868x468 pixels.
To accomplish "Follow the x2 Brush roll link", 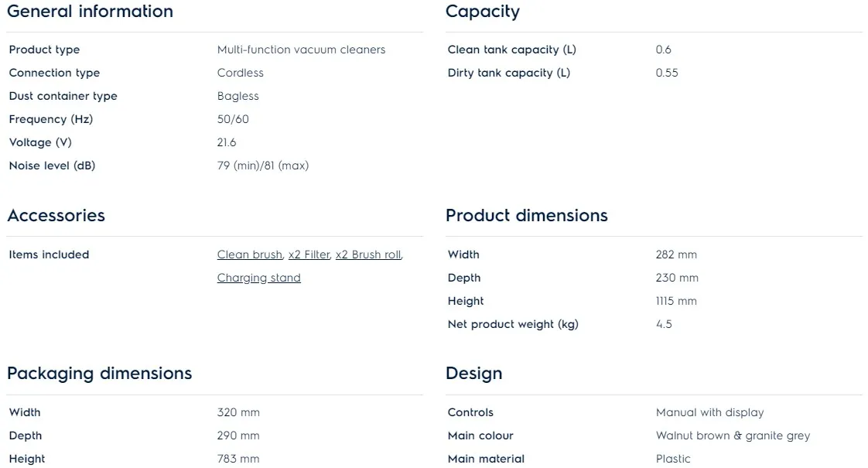I will pos(368,254).
